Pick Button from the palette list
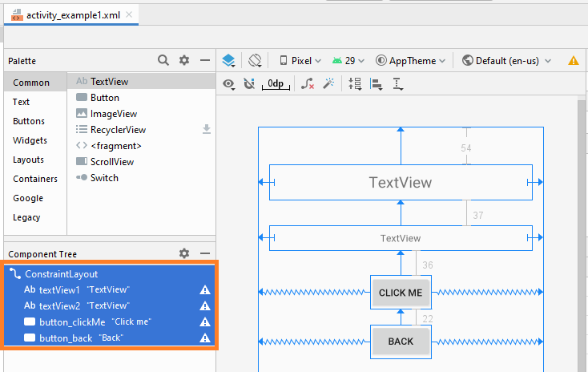The height and width of the screenshot is (372, 588). [x=141, y=98]
